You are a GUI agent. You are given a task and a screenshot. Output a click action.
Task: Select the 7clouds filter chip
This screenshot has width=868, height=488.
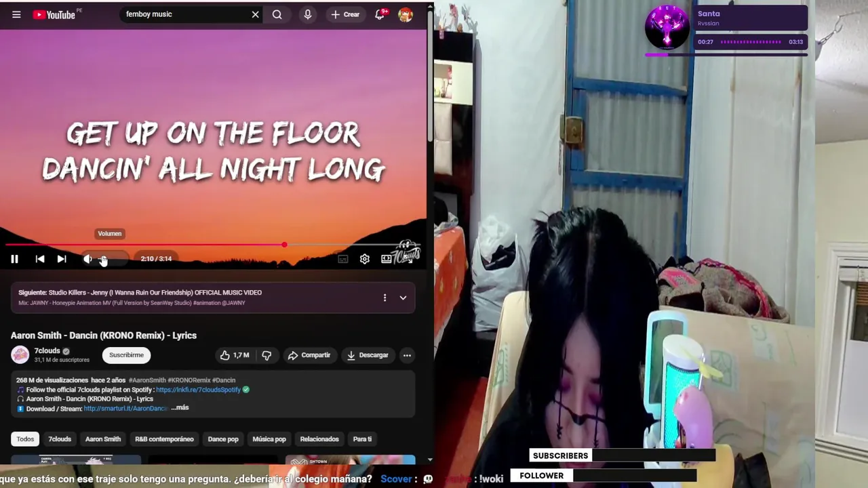60,439
